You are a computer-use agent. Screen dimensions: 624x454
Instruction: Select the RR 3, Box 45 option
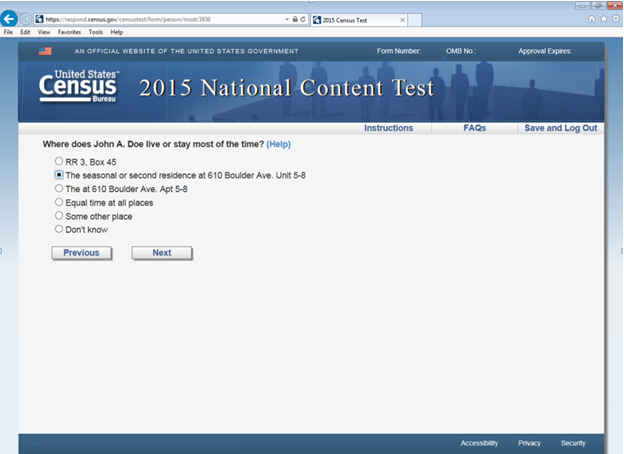coord(59,161)
